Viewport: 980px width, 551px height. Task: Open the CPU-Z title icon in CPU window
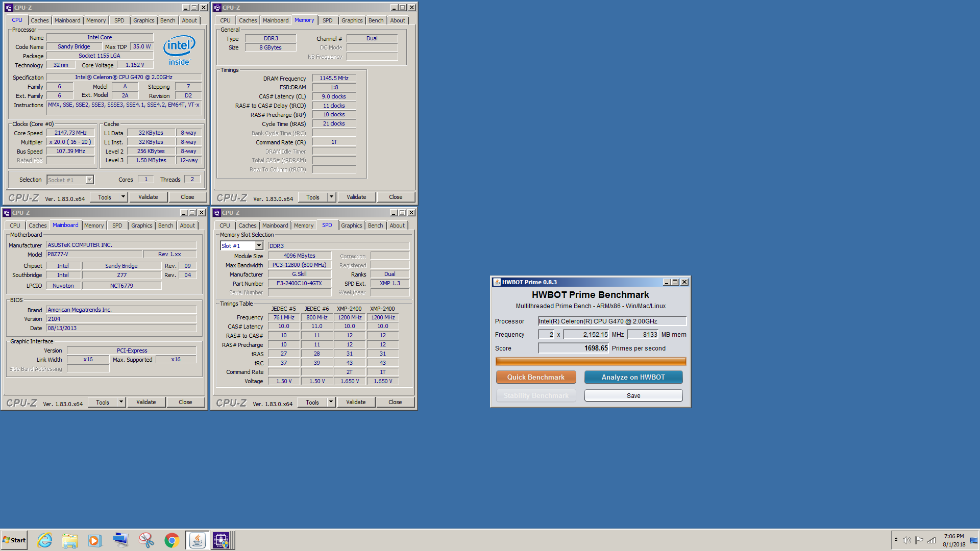click(9, 8)
